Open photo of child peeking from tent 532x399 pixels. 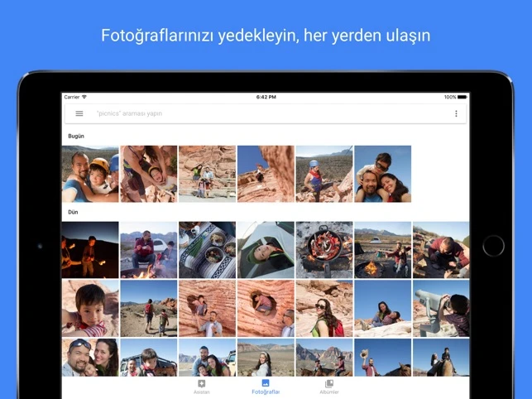pyautogui.click(x=266, y=250)
